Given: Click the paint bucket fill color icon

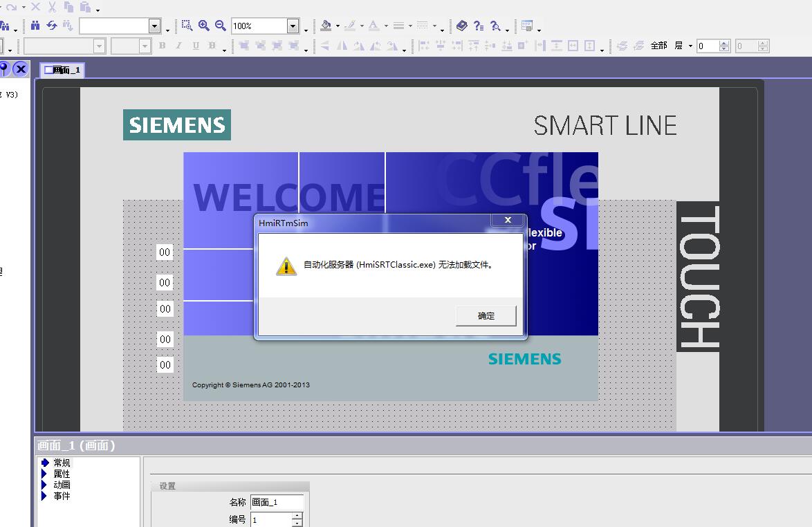Looking at the screenshot, I should click(326, 26).
